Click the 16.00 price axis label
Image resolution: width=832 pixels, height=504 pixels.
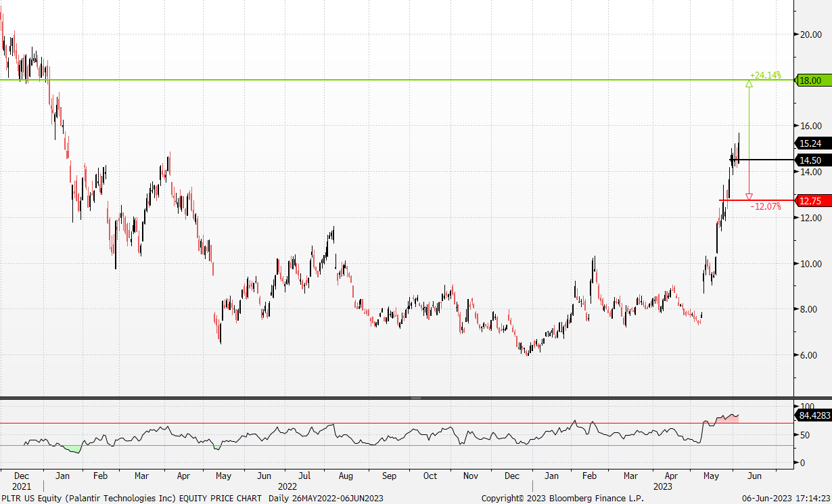(x=811, y=126)
